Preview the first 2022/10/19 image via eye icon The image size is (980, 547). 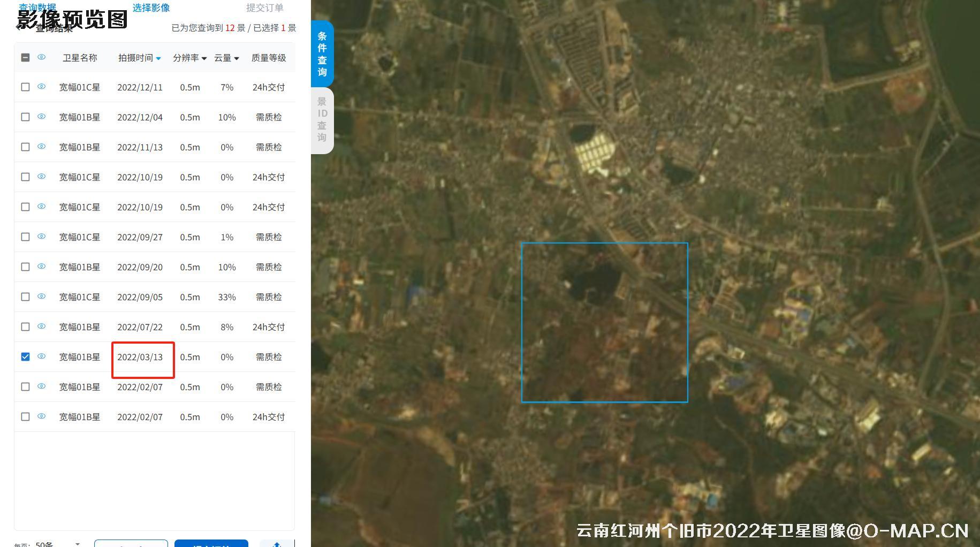41,177
